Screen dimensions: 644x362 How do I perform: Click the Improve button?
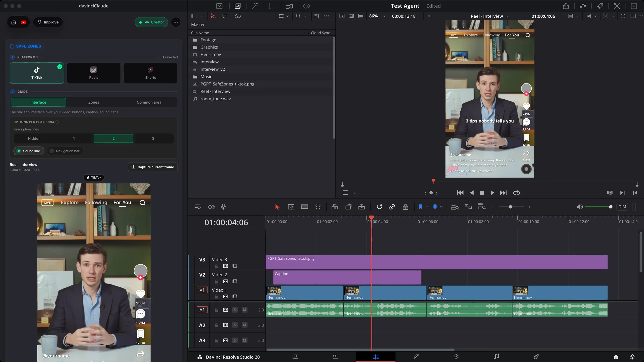click(48, 22)
